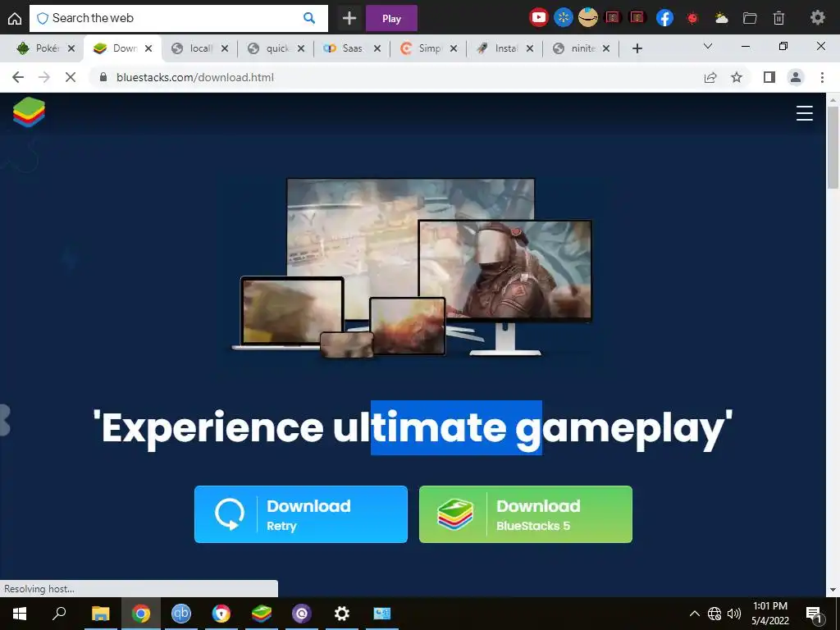Open qBittorrent from taskbar
The height and width of the screenshot is (630, 840).
coord(181,614)
